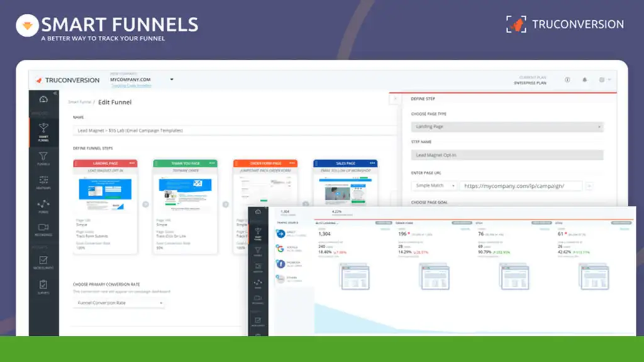This screenshot has width=644, height=362.
Task: Open Funnels icon in overlay report sidebar
Action: [x=258, y=251]
